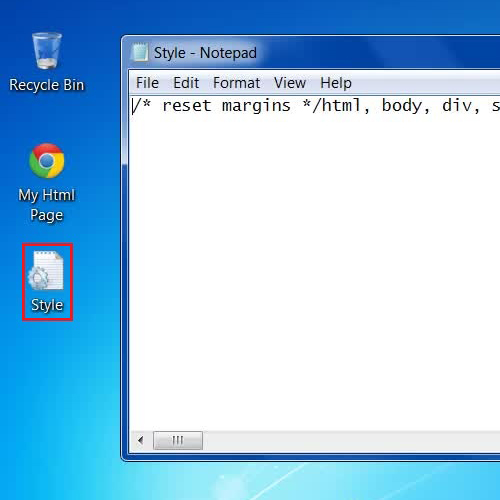500x500 pixels.
Task: Open the Edit menu
Action: coord(186,83)
